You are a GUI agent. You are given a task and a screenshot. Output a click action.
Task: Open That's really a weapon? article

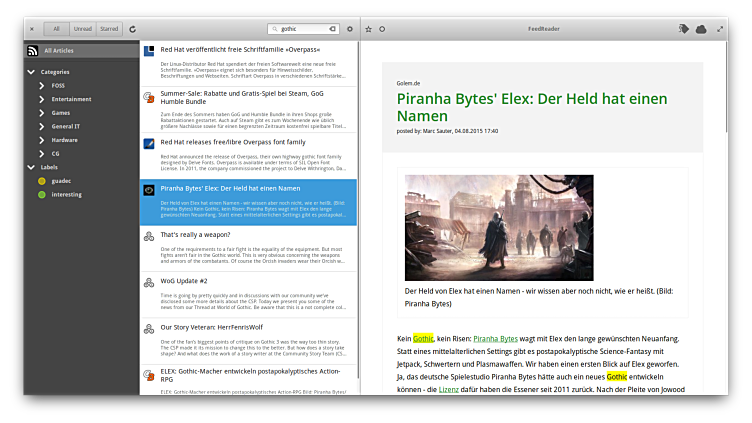pyautogui.click(x=248, y=248)
